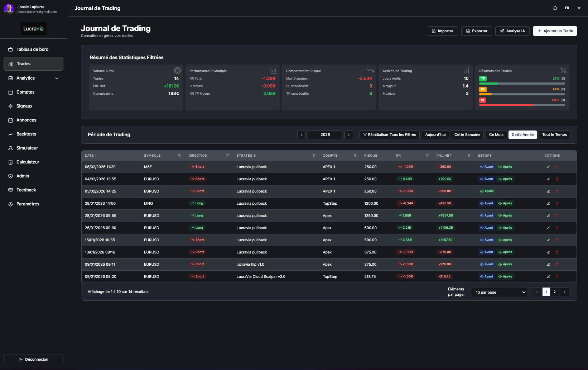Delete the 04/02/2026 EURUSD trade via trash icon
Image resolution: width=588 pixels, height=370 pixels.
point(557,179)
